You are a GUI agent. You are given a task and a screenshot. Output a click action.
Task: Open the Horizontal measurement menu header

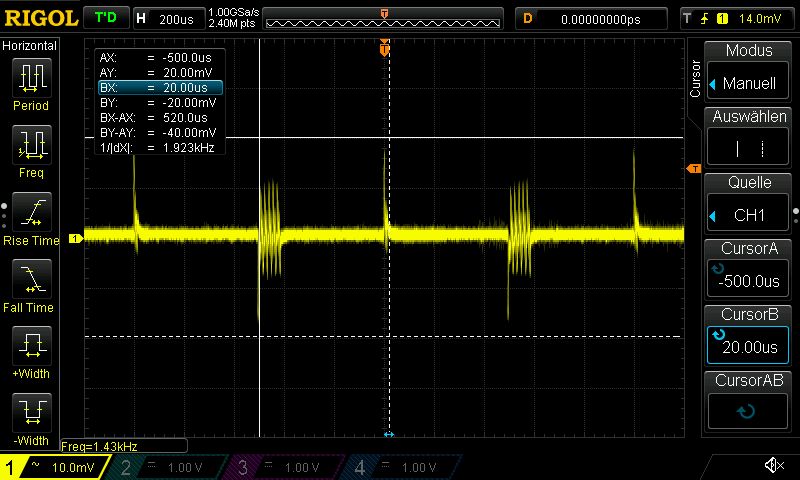pyautogui.click(x=30, y=46)
